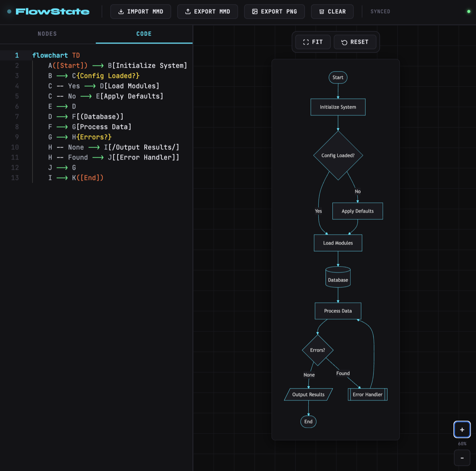
Task: Click the Yes edge label
Action: pyautogui.click(x=318, y=211)
